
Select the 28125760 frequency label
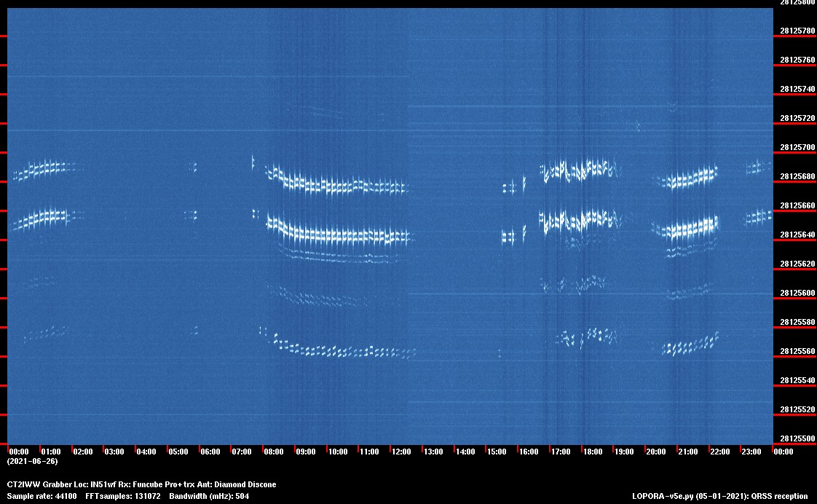[x=797, y=60]
